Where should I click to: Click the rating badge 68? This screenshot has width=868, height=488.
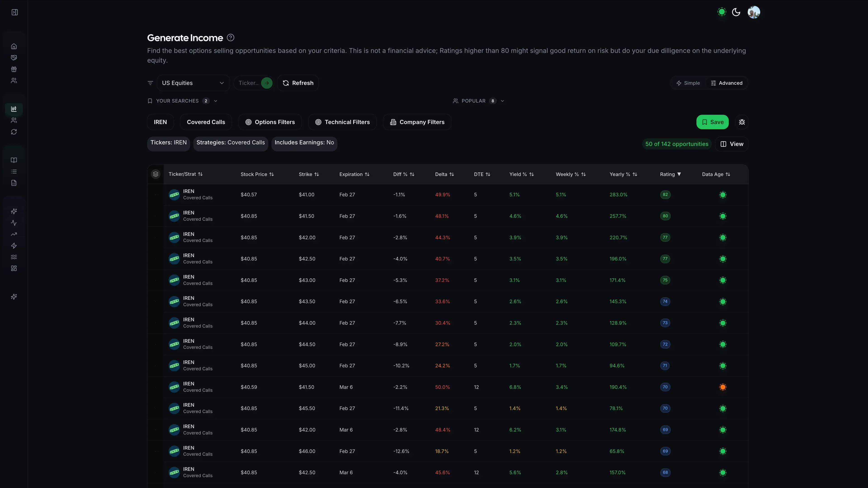[665, 472]
